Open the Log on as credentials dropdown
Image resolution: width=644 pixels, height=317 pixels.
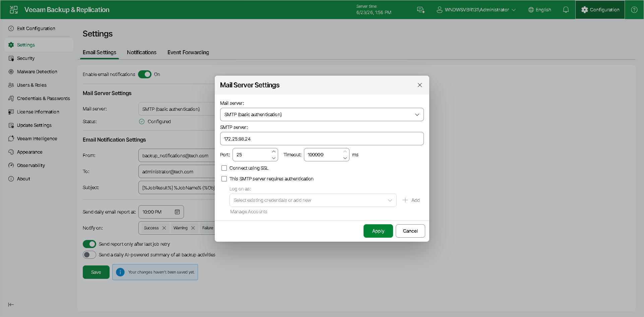pos(313,200)
